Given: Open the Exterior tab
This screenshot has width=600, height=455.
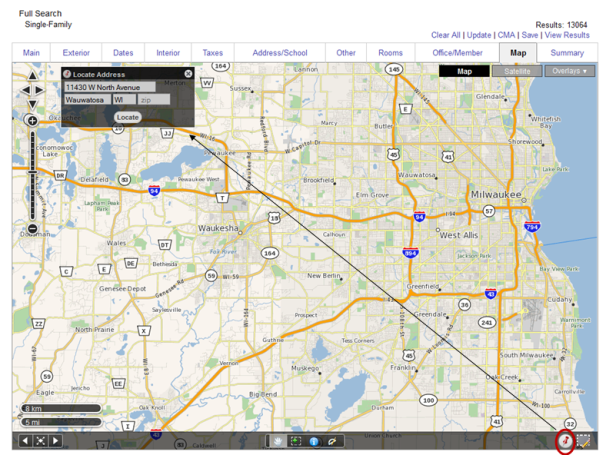Looking at the screenshot, I should (x=76, y=53).
